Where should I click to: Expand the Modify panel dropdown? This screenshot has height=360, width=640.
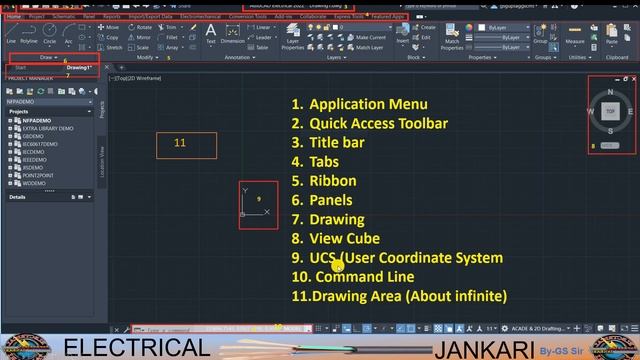click(148, 58)
